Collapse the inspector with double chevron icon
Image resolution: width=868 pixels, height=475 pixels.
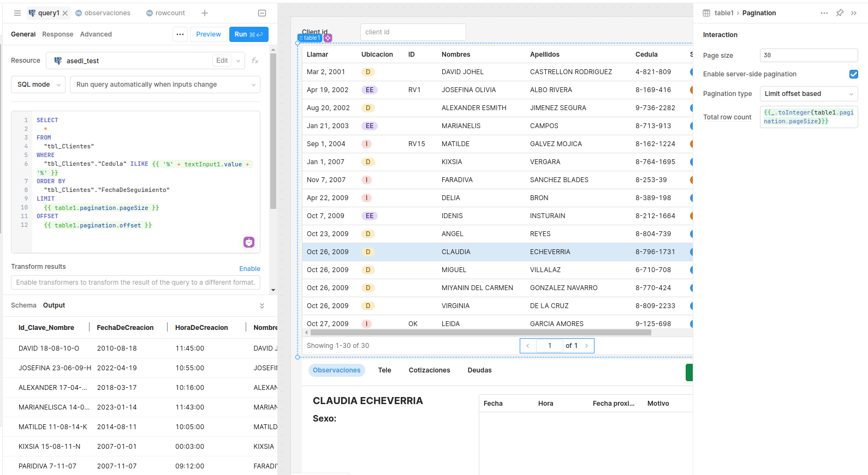[854, 13]
